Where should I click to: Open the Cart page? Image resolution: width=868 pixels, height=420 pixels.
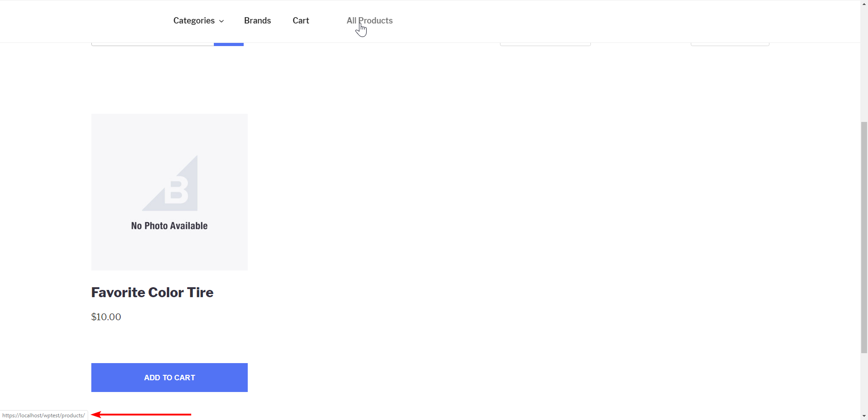301,21
